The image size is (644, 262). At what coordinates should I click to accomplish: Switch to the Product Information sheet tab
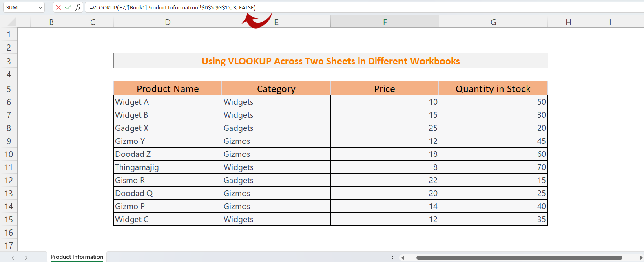[77, 257]
